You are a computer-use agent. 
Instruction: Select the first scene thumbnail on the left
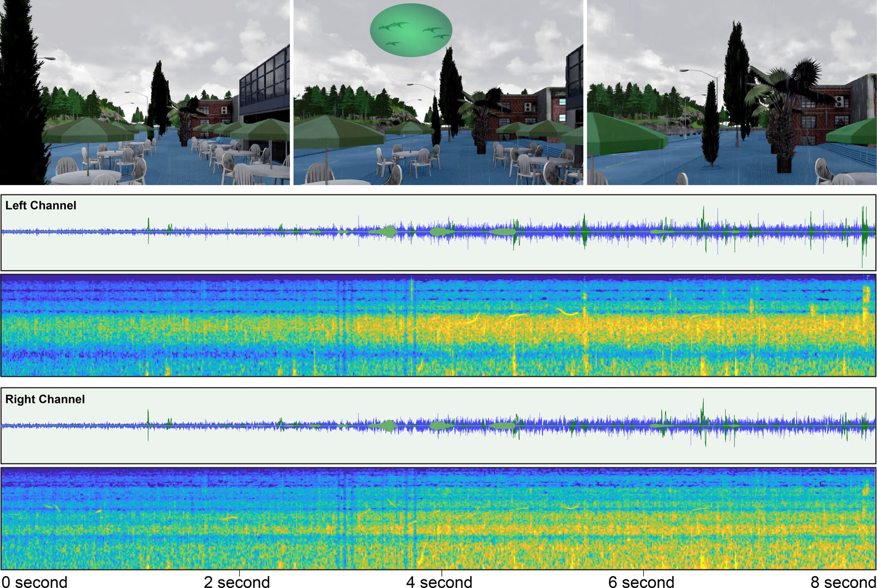point(145,93)
